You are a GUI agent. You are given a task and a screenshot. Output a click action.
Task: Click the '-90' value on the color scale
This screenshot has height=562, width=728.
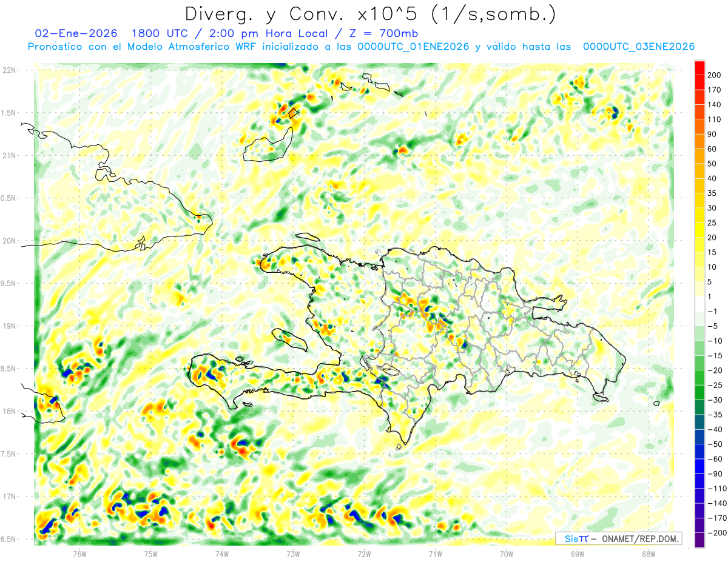(715, 473)
